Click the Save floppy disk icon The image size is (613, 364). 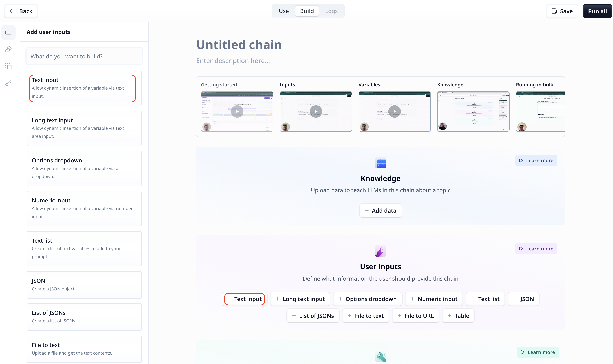click(554, 11)
